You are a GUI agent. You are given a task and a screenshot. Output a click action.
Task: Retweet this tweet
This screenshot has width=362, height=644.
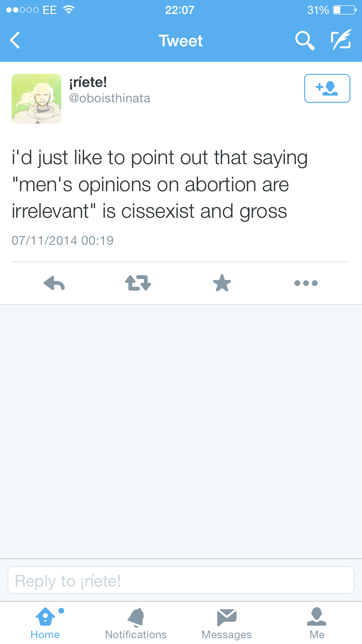pos(138,283)
